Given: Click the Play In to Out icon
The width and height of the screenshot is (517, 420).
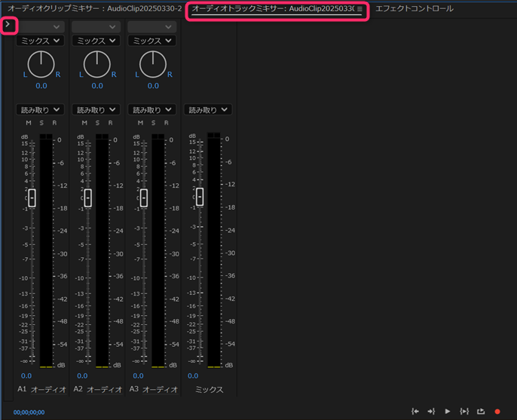Looking at the screenshot, I should (464, 412).
